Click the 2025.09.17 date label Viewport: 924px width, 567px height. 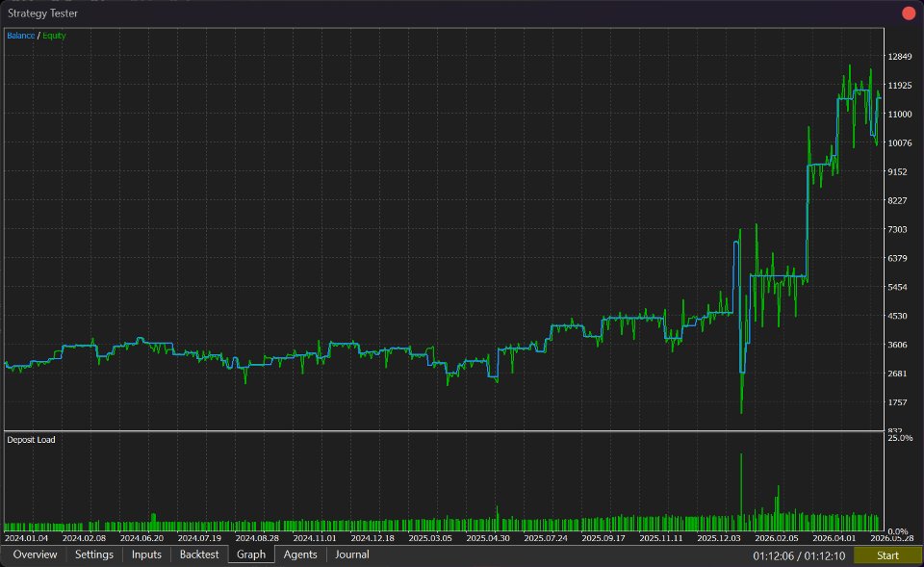pyautogui.click(x=603, y=538)
